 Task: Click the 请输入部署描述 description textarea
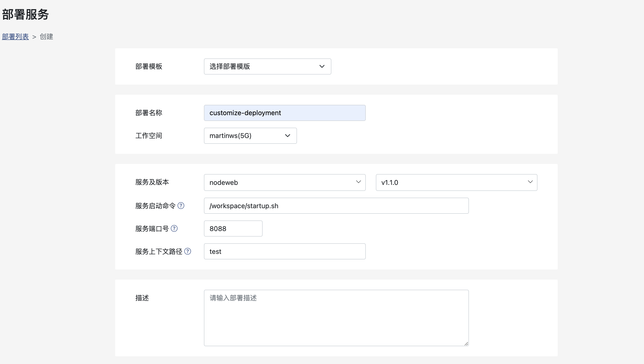coord(336,318)
